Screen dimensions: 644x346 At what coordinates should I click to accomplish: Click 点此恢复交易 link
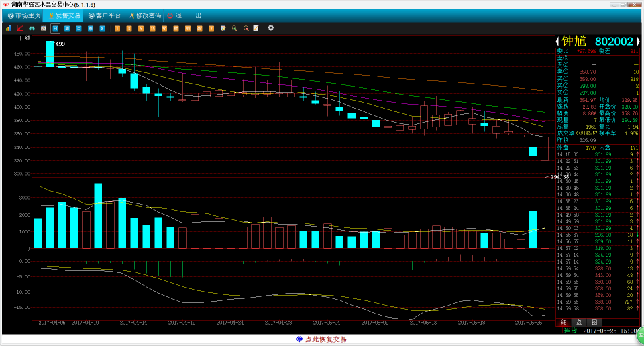click(x=321, y=339)
